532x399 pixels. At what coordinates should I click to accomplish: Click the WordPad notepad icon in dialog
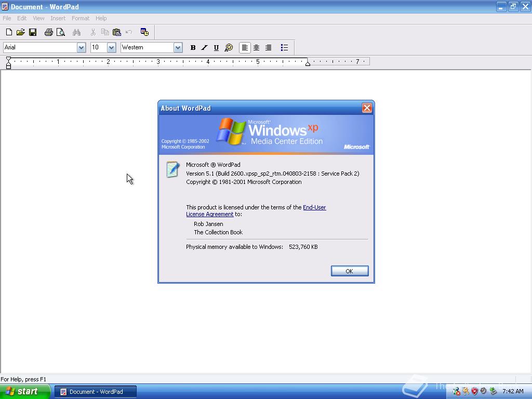(x=172, y=169)
